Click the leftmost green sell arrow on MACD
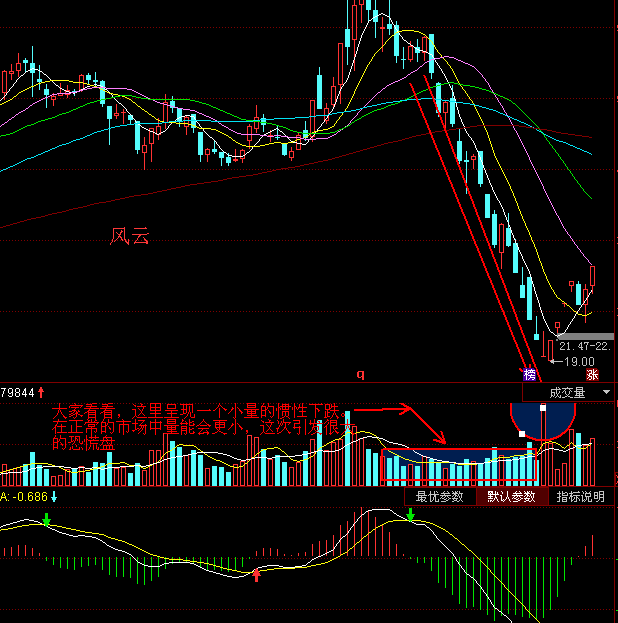This screenshot has width=618, height=623. coord(46,519)
